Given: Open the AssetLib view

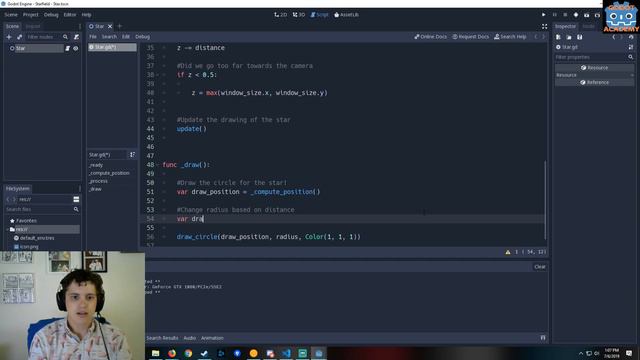Looking at the screenshot, I should pos(346,15).
